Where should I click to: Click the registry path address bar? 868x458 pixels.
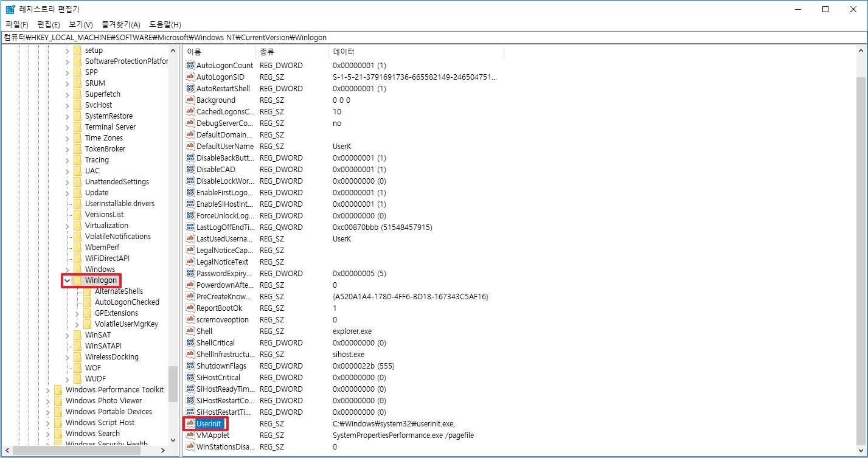point(434,37)
